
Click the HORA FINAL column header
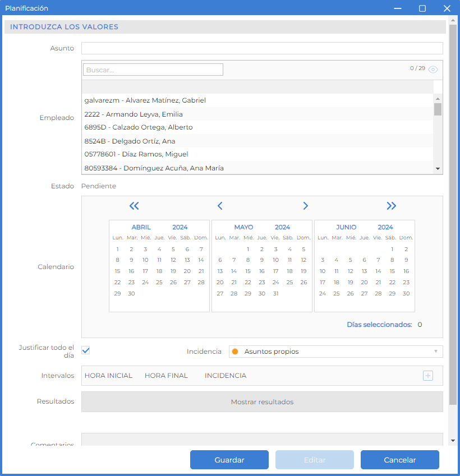point(166,376)
